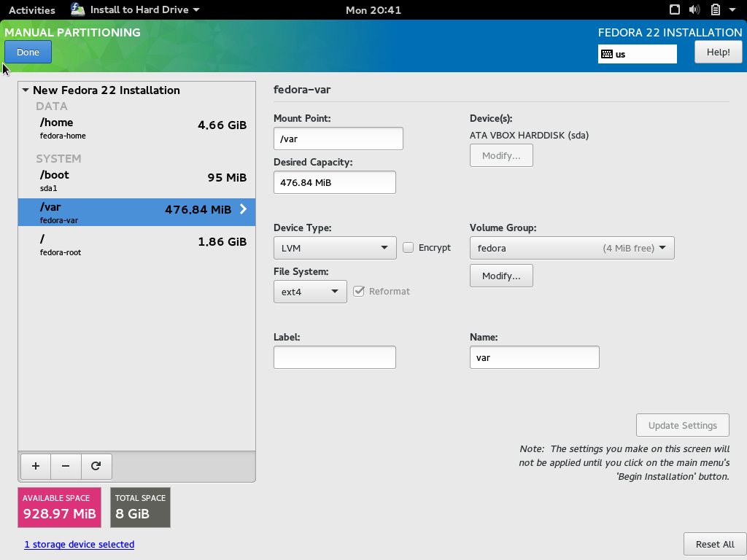Open the Activities overview
This screenshot has height=560, width=747.
32,9
